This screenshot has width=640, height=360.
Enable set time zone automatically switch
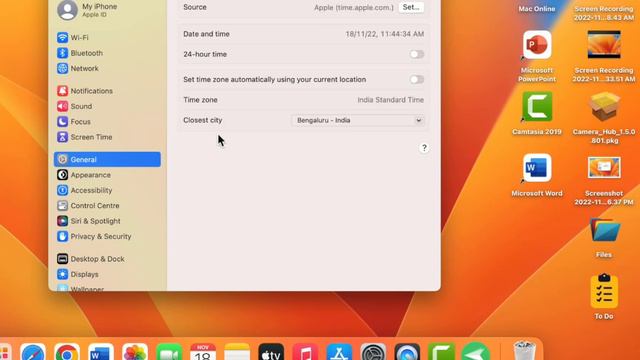coord(417,80)
